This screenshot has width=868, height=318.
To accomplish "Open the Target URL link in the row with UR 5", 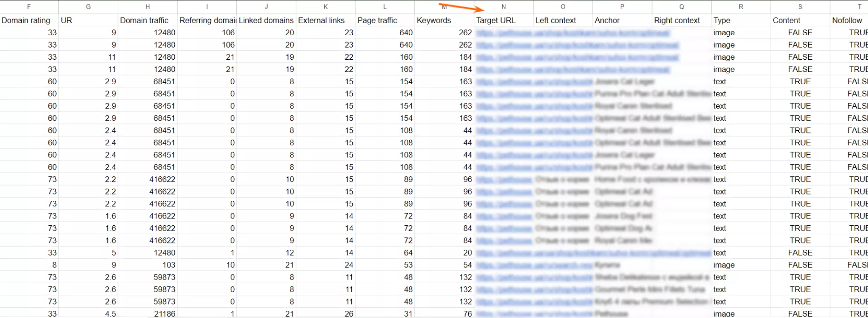I will point(593,253).
